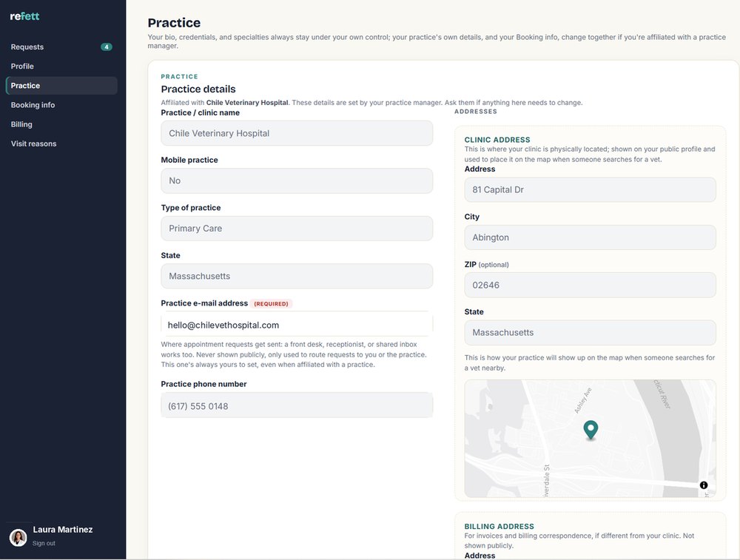
Task: Open Visit reasons page
Action: coord(61,144)
